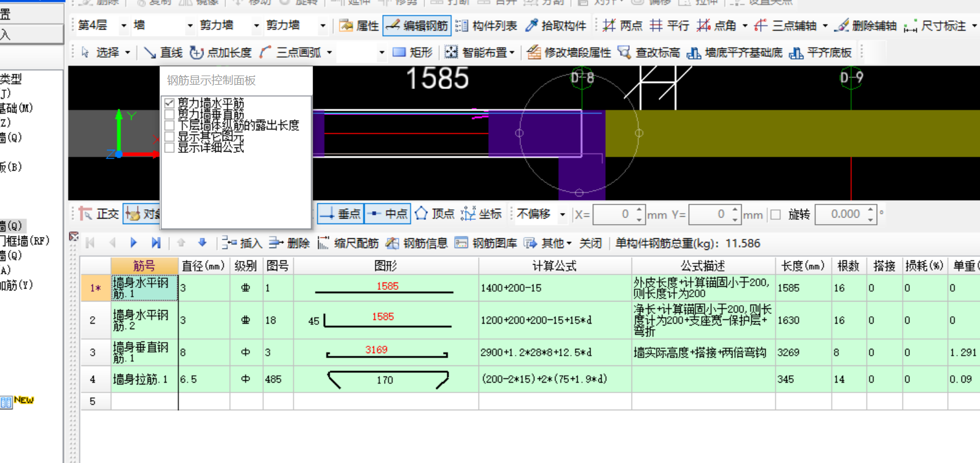Screen dimensions: 980x463
Task: Move rebar row down arrow
Action: pos(202,243)
